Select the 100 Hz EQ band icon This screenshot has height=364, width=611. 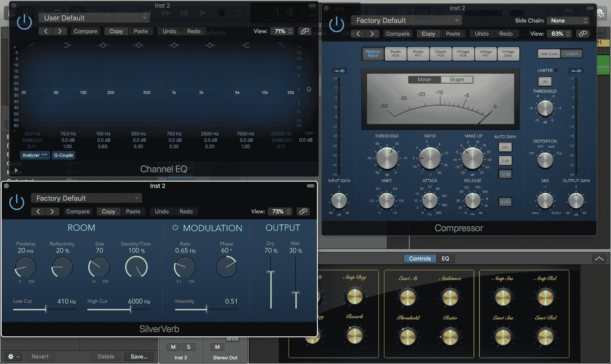103,45
